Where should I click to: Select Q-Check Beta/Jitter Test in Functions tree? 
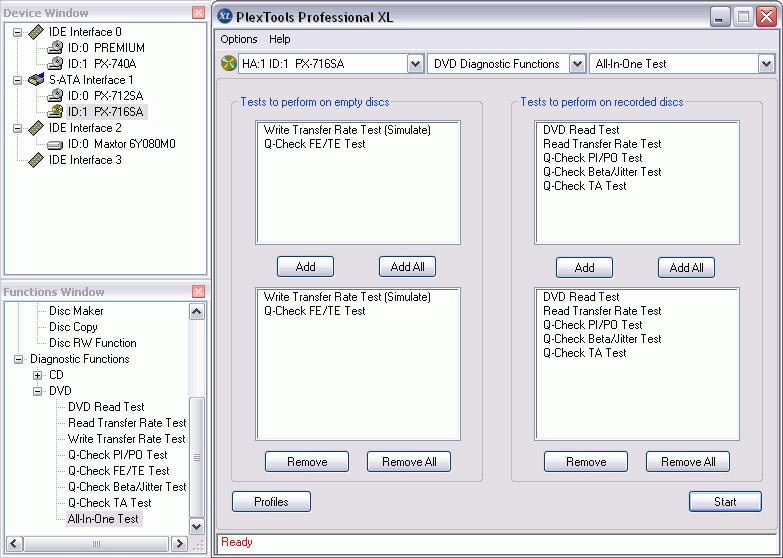coord(127,487)
